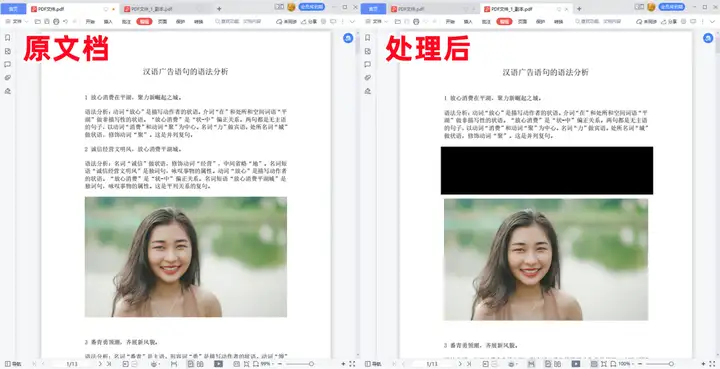Viewport: 720px width, 369px height.
Task: Toggle two-page view in left status bar
Action: (200, 363)
